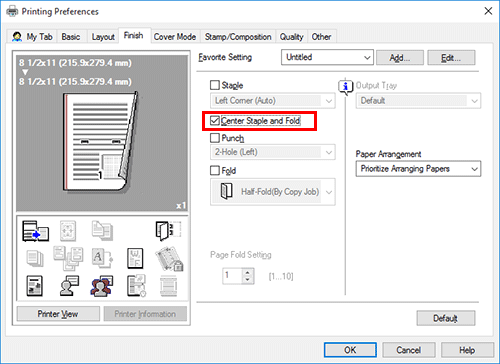Click the booklet fold and staple icon
The image size is (500, 364).
[x=168, y=231]
